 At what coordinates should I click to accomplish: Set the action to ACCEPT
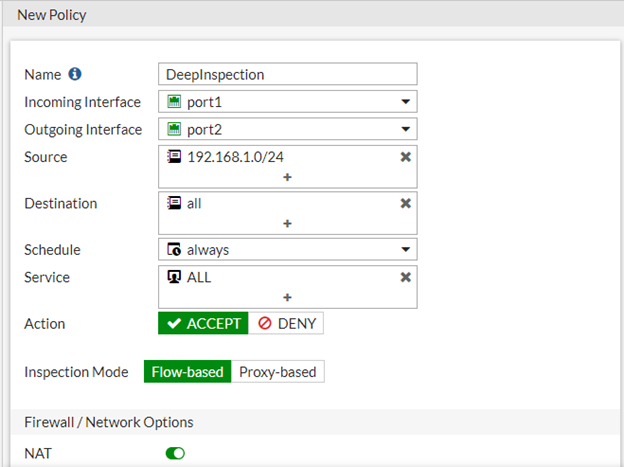pos(203,324)
